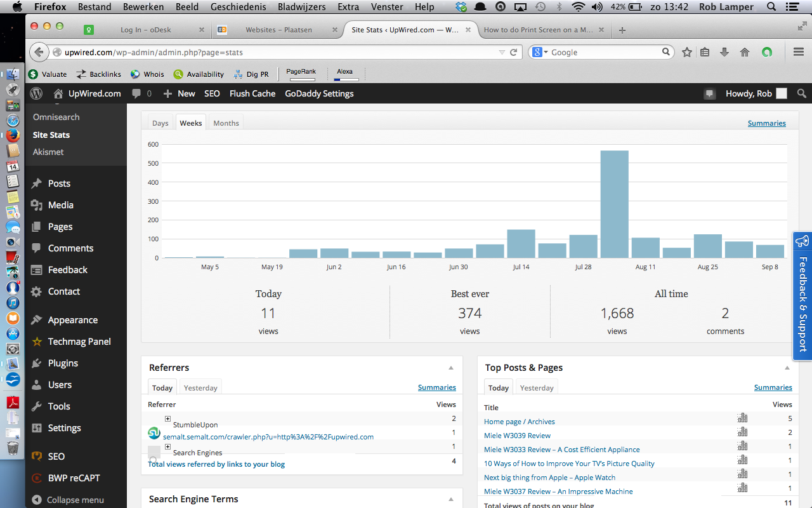Open the WordPress logo menu

pos(37,93)
